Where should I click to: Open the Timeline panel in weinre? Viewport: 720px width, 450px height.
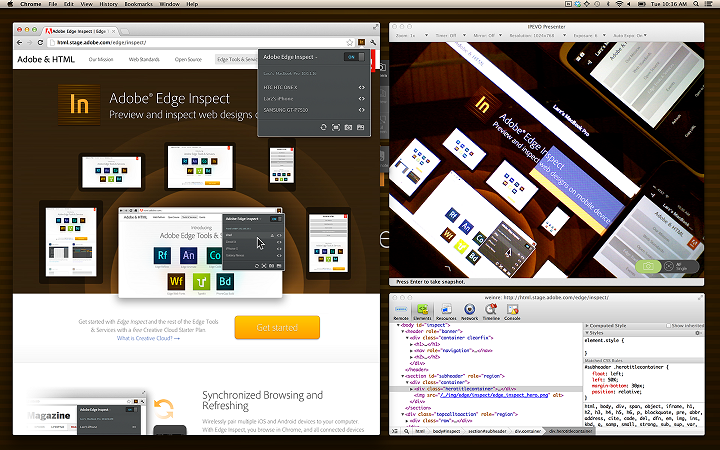click(x=491, y=312)
